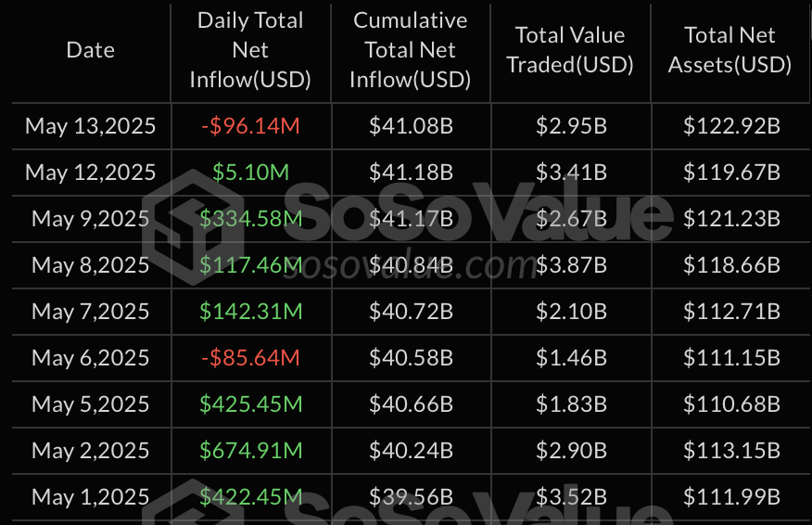Click the $122.92B total net assets cell
The image size is (812, 525).
point(731,126)
